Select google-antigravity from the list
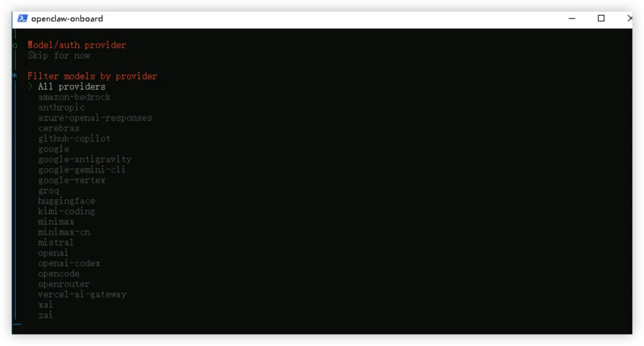 coord(85,159)
